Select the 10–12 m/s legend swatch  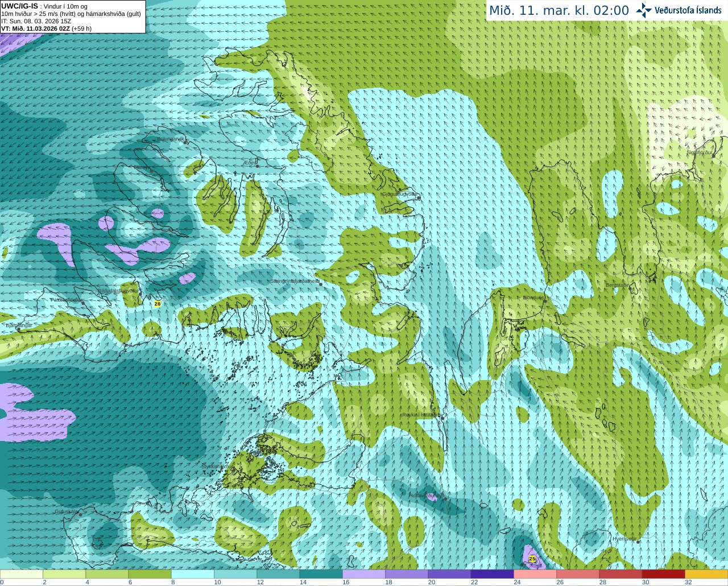coord(235,574)
